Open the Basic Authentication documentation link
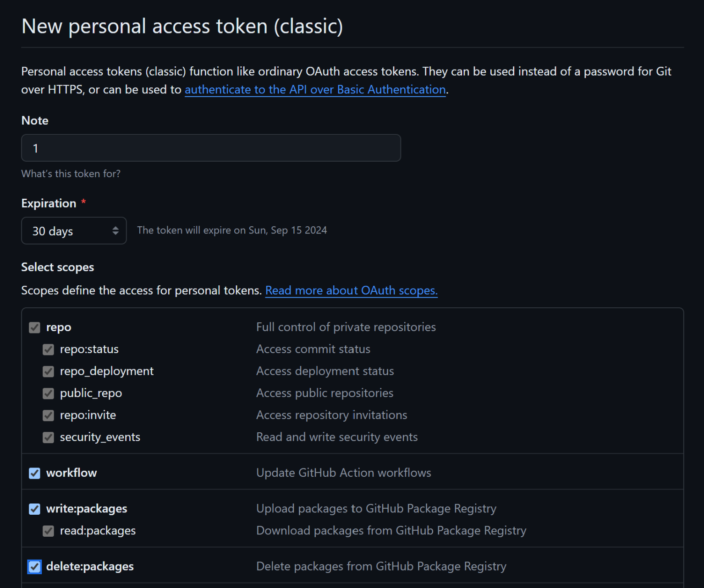Screen dimensions: 704x588 click(315, 89)
